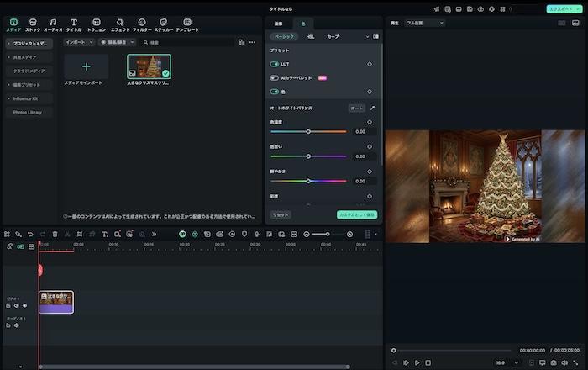Open the エフェクト (Effects) panel icon
The height and width of the screenshot is (370, 588).
(120, 23)
